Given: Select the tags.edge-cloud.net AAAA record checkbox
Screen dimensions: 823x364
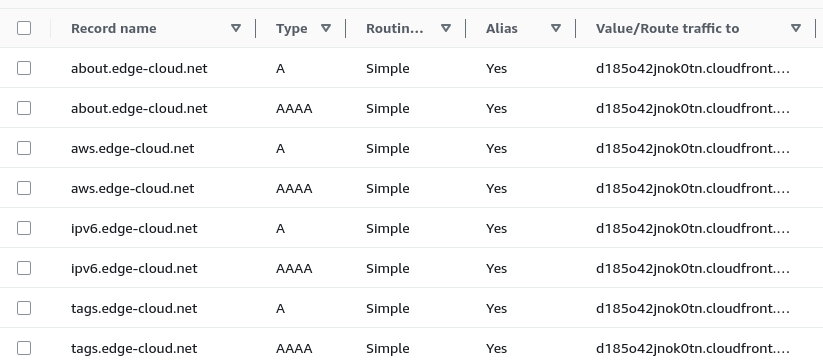Looking at the screenshot, I should click(24, 348).
